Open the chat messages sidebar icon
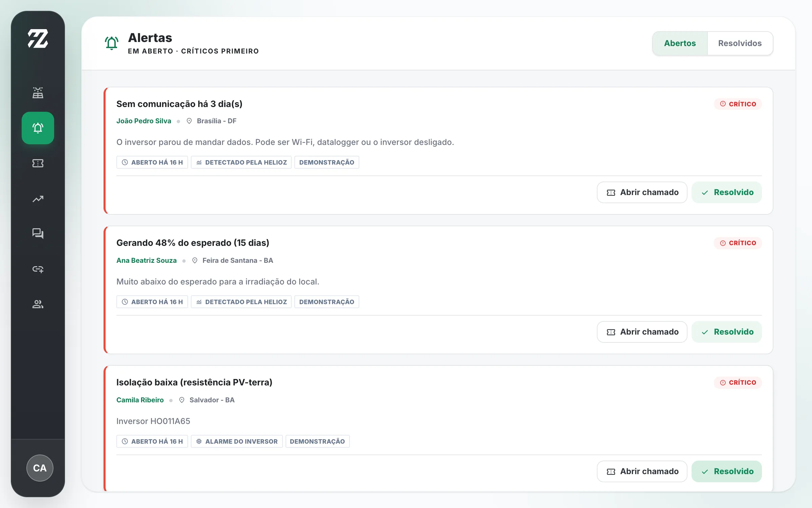 click(x=38, y=234)
